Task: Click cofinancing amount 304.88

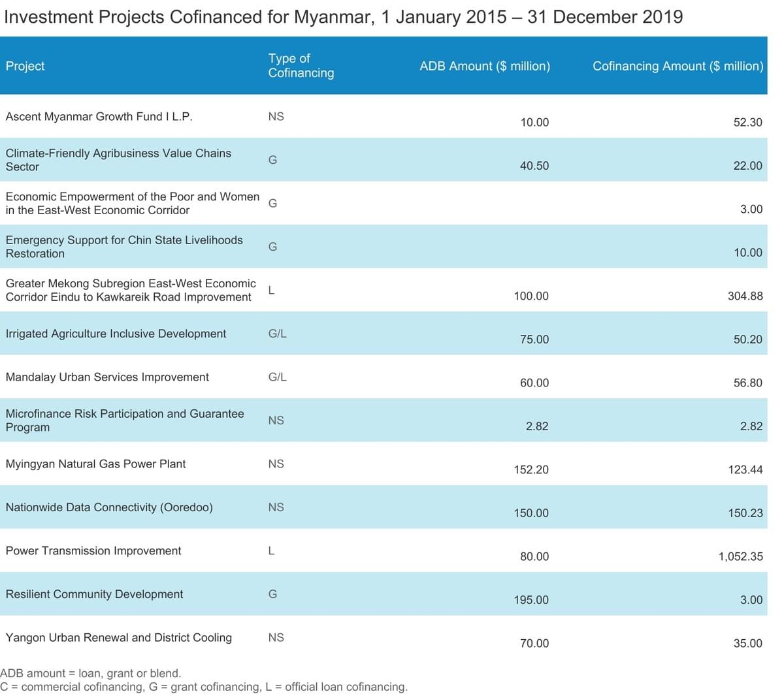Action: (745, 296)
